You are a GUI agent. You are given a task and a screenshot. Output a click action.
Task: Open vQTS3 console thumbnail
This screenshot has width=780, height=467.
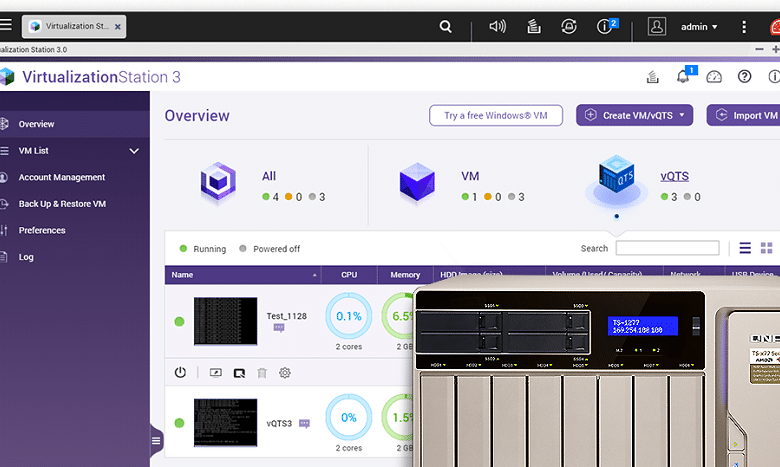pos(225,422)
